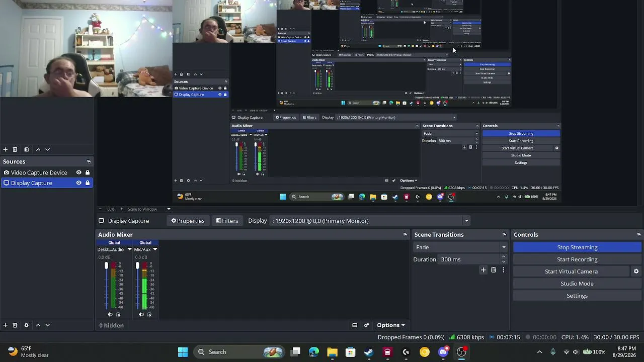This screenshot has height=362, width=644.
Task: Click Start Recording
Action: (x=577, y=259)
